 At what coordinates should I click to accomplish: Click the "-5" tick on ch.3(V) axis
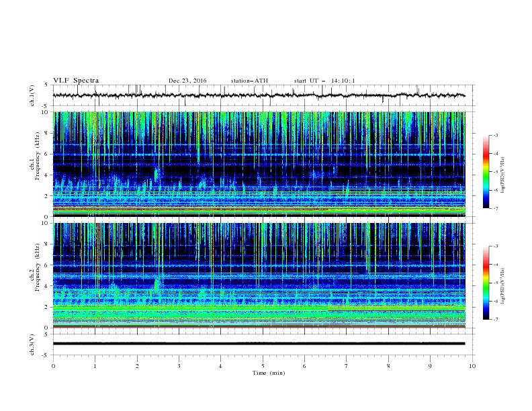click(46, 355)
